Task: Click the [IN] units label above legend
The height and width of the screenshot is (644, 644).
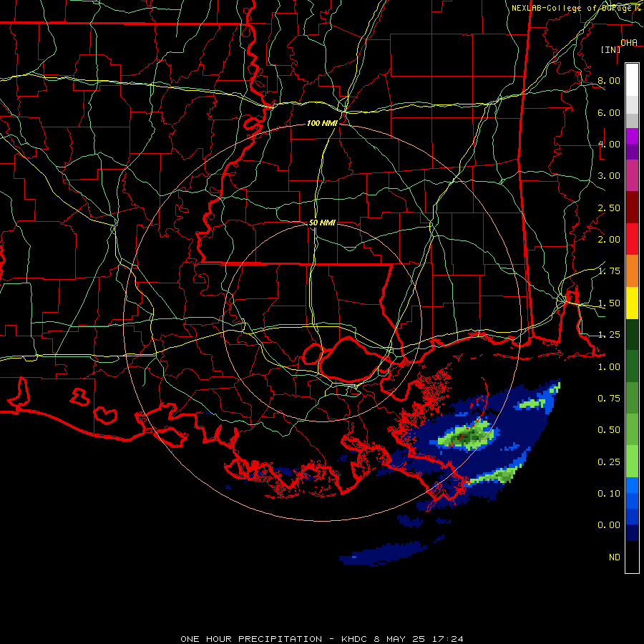Action: [x=611, y=49]
